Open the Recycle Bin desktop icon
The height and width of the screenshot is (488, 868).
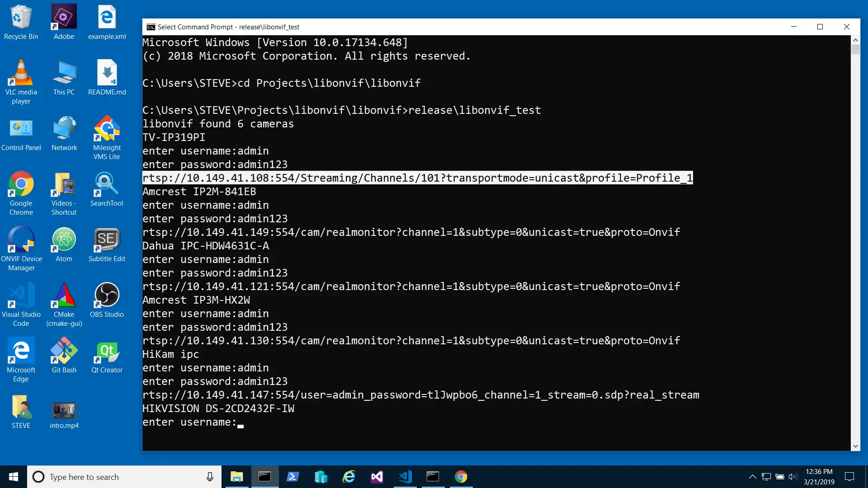21,22
